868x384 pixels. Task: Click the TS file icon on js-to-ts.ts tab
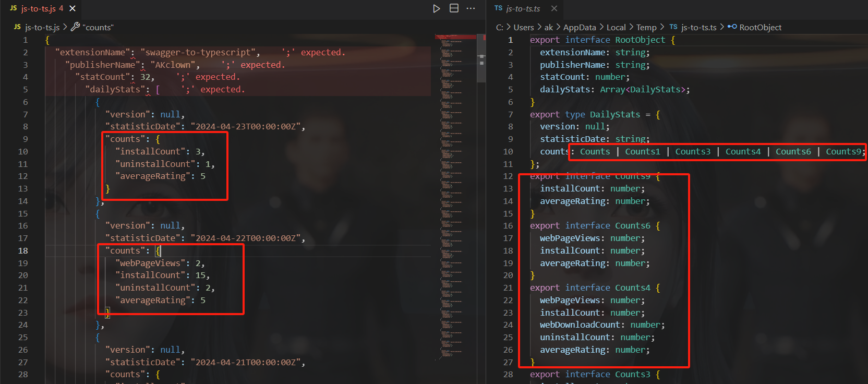498,8
